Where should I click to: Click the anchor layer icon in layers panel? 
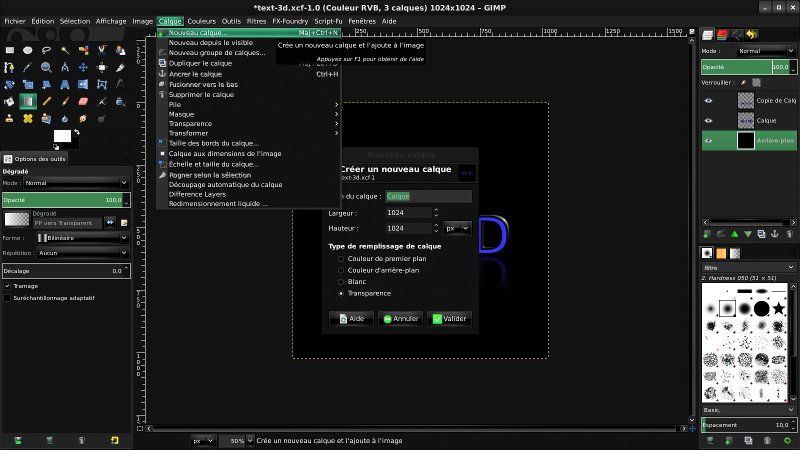[774, 234]
